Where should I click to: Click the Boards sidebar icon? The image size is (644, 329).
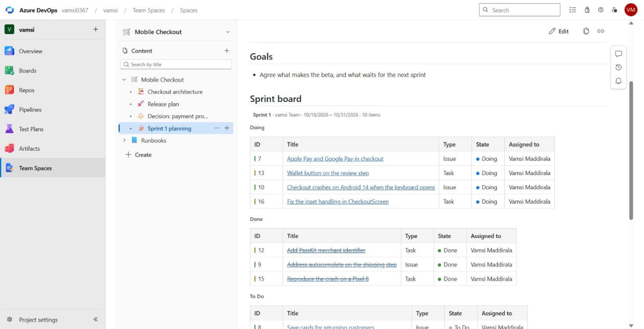pyautogui.click(x=9, y=70)
